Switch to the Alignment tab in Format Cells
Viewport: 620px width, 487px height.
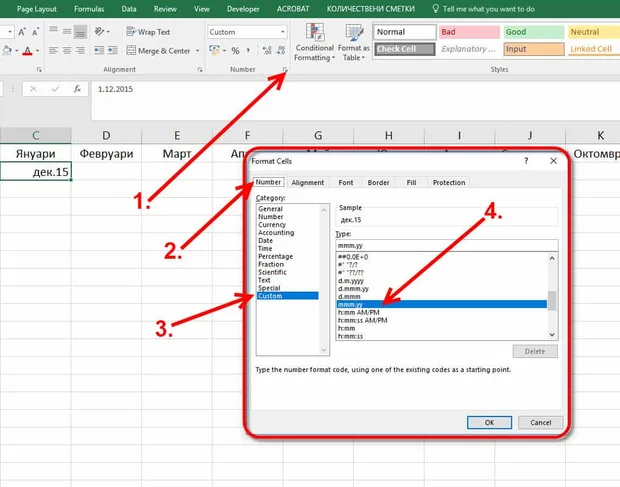(308, 183)
